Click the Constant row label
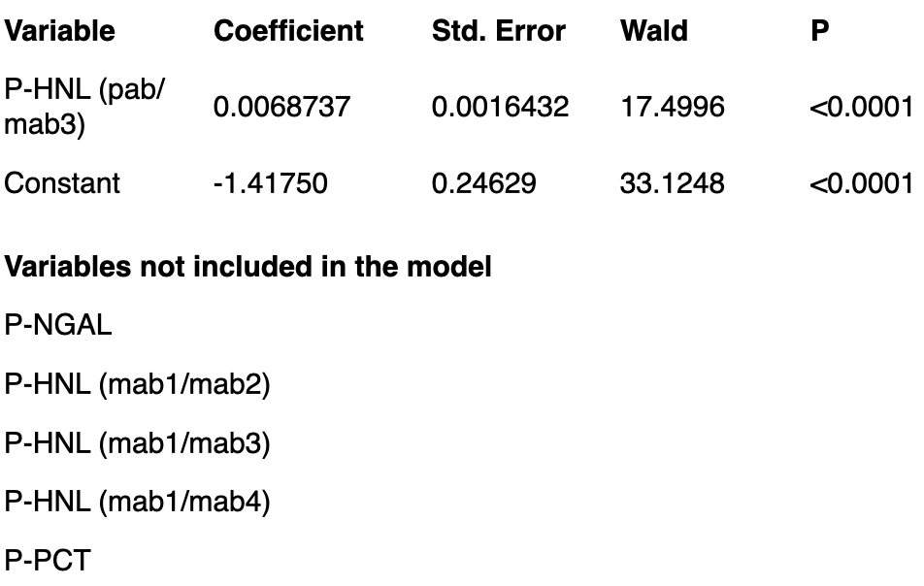Viewport: 924px width, 586px height. point(62,183)
